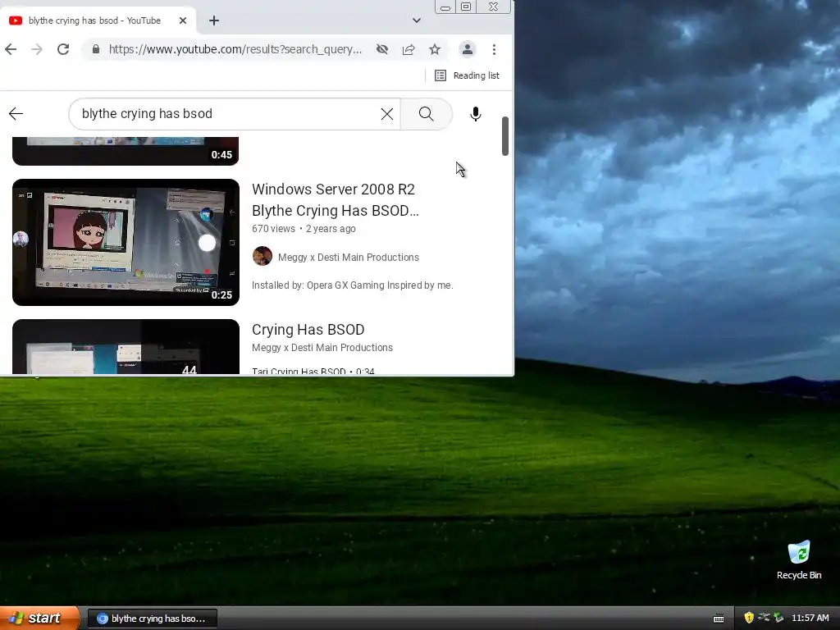Open the Crying Has BSOD playlist thumbnail
This screenshot has width=840, height=630.
126,347
